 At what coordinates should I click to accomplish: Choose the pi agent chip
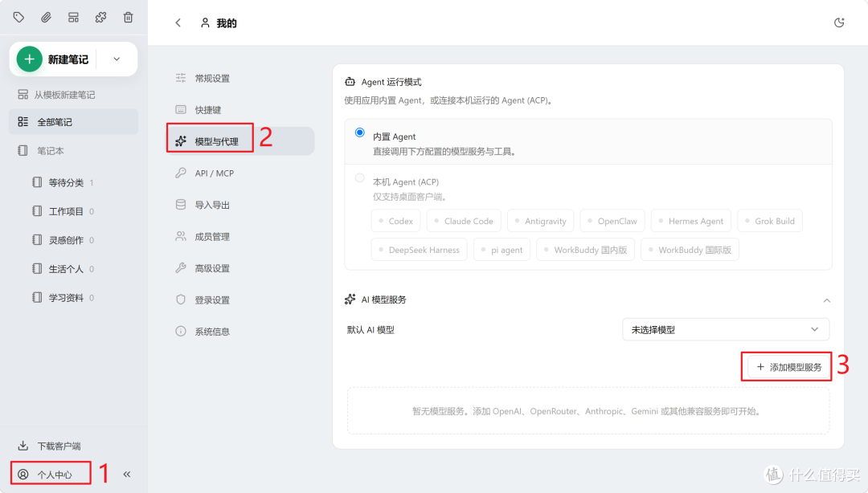coord(502,250)
